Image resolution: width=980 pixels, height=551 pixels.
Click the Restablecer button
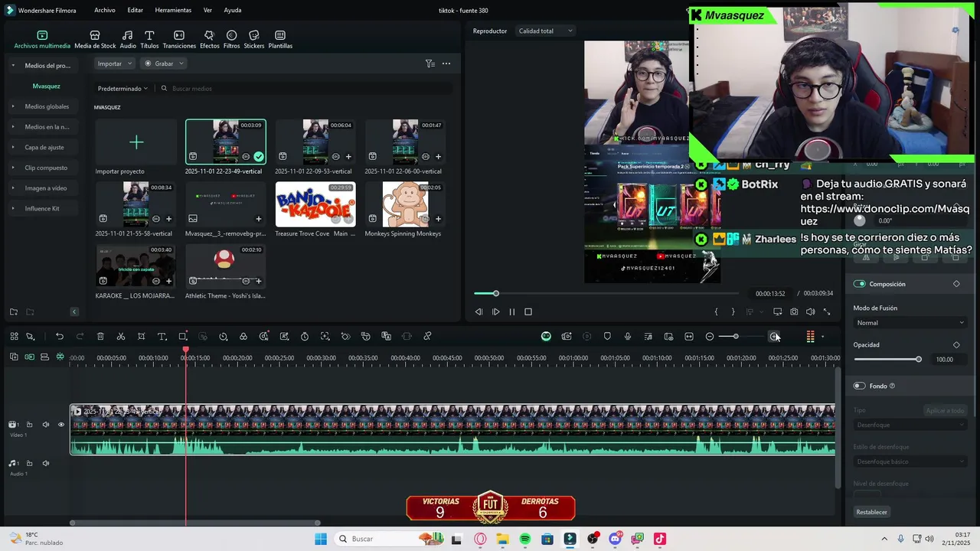[872, 512]
